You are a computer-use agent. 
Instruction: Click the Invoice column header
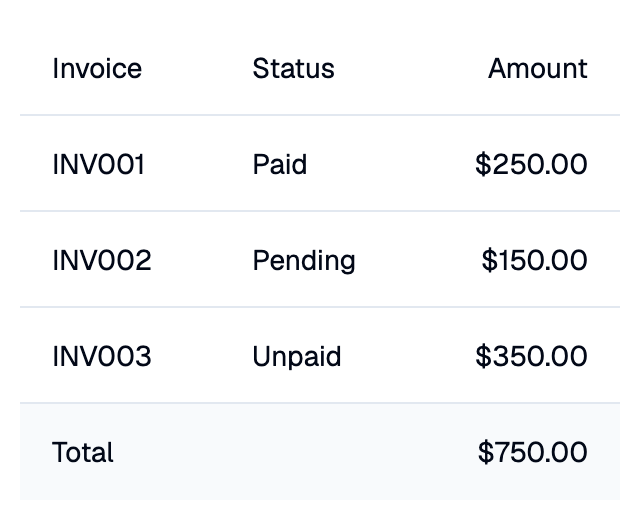click(x=97, y=68)
